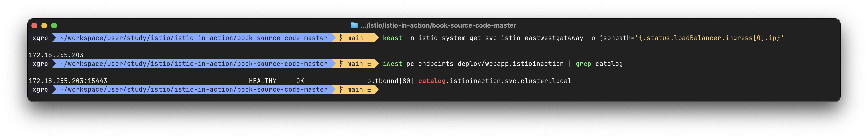Click the HEALTHY status text
Screen dimensions: 868x138
tap(263, 81)
